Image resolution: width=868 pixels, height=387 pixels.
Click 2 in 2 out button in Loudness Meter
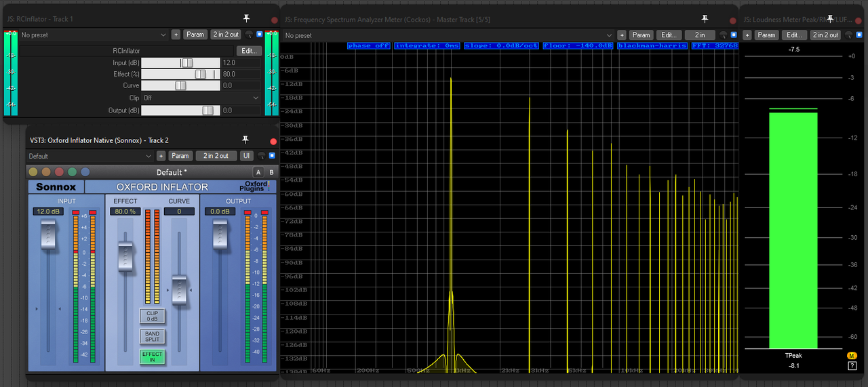click(x=825, y=35)
